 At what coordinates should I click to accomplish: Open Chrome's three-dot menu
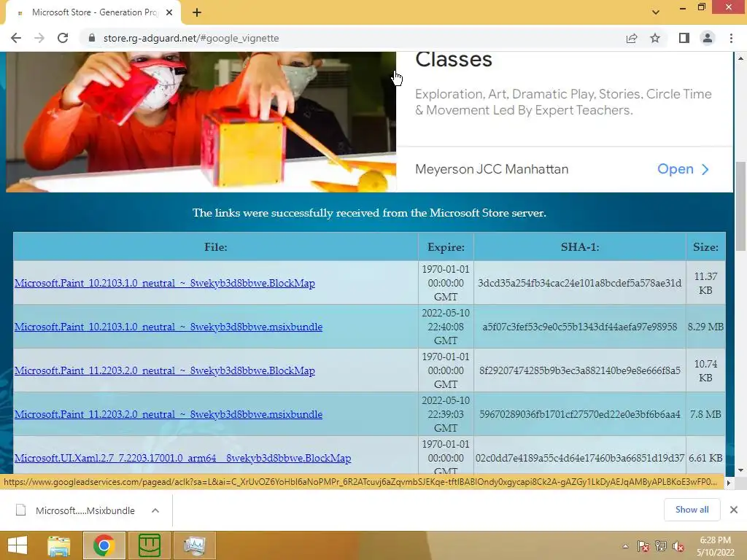click(x=731, y=38)
